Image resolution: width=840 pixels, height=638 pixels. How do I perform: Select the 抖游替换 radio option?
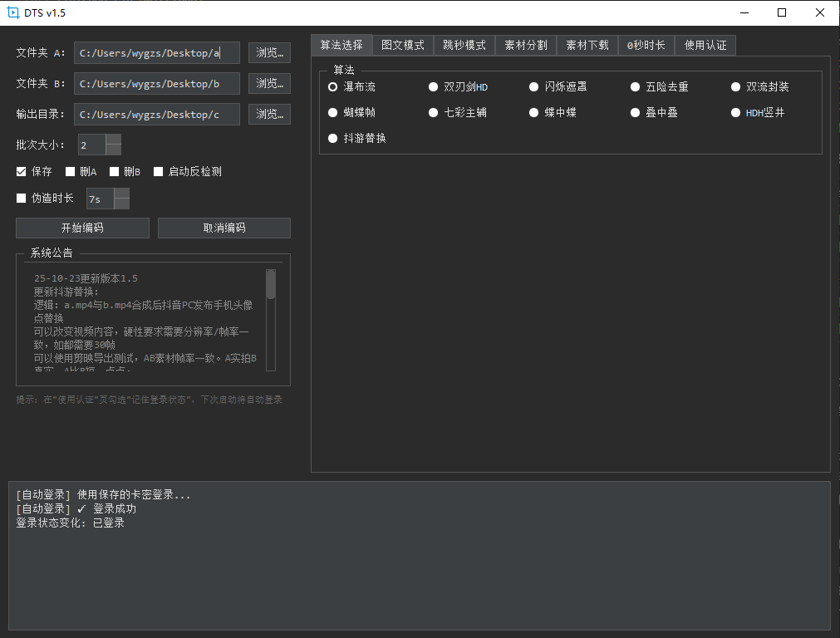pyautogui.click(x=333, y=138)
